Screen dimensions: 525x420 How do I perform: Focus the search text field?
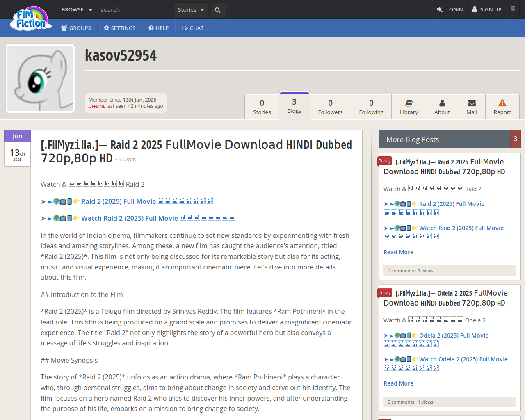coord(135,9)
